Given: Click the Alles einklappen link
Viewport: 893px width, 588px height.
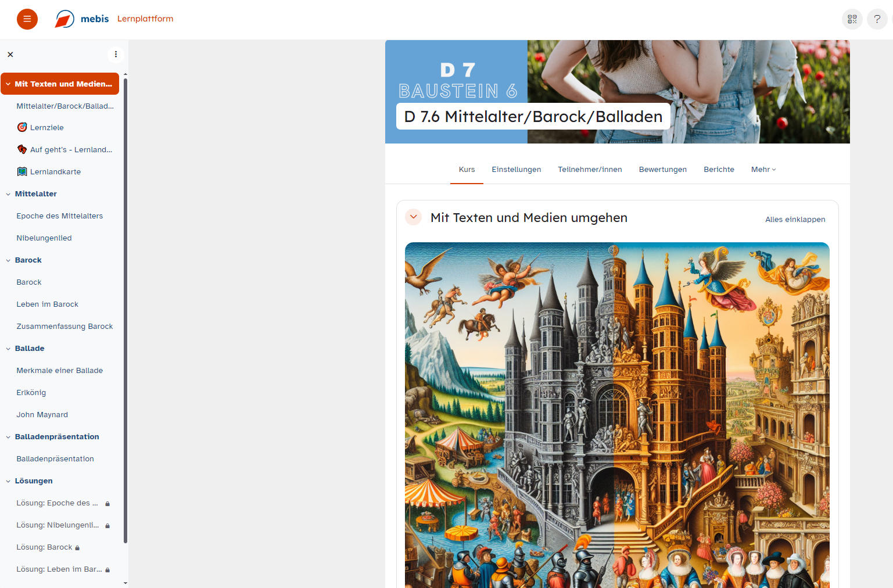Looking at the screenshot, I should [795, 220].
